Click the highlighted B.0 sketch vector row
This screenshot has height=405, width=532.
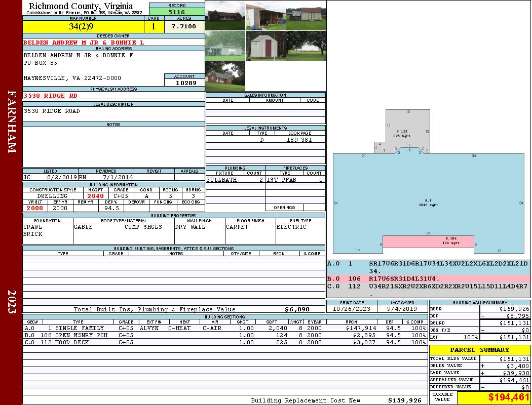[428, 278]
